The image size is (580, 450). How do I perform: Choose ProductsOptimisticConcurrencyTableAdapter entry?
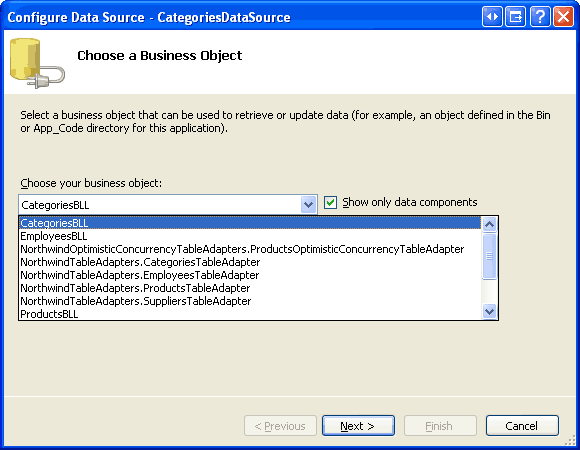[x=250, y=249]
